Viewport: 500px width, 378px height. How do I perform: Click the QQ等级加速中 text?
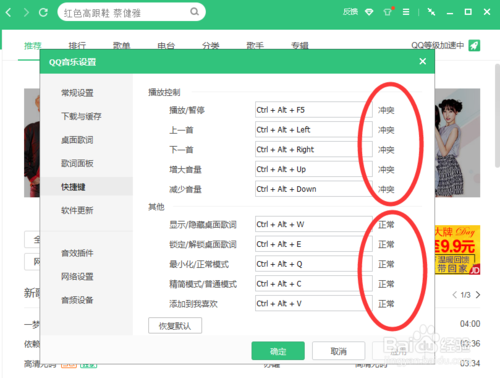(437, 45)
